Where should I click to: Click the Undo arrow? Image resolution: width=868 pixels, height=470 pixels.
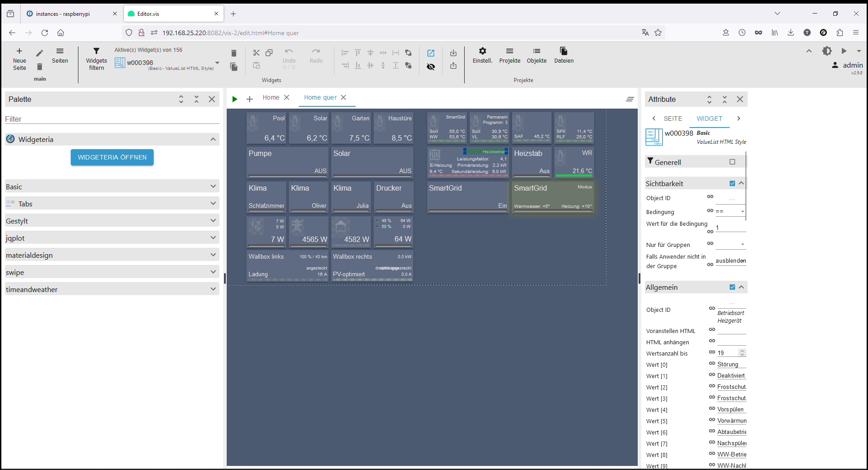click(289, 51)
